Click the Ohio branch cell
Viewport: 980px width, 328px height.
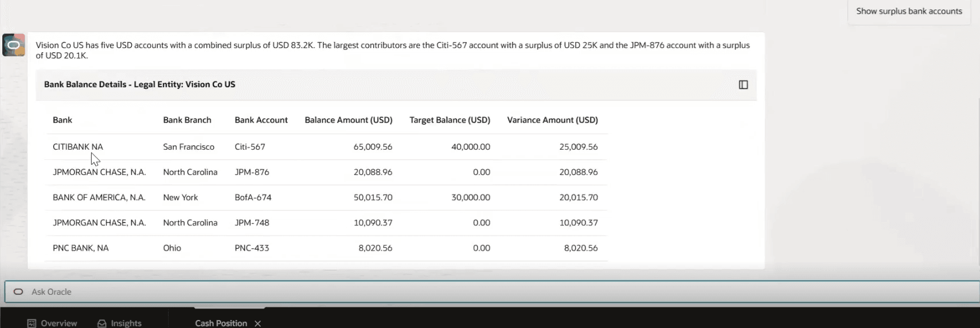[172, 248]
